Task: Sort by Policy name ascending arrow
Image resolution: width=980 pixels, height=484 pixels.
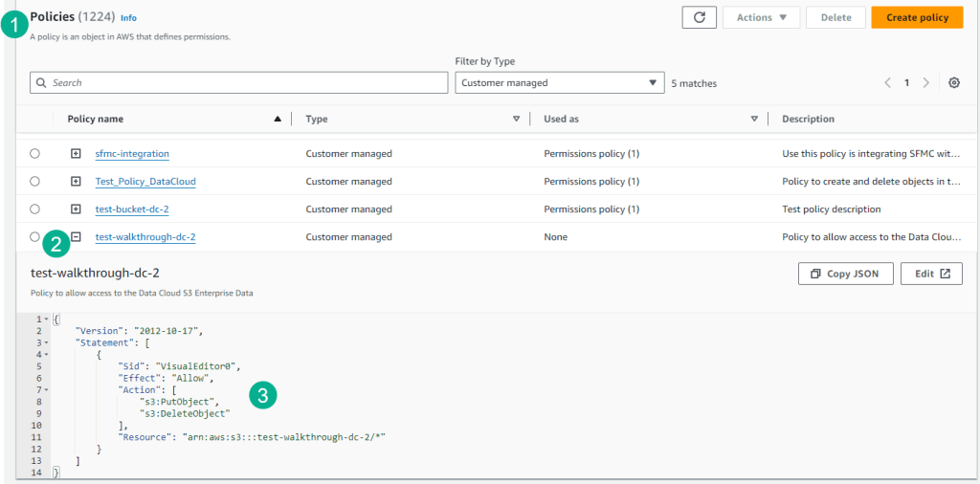Action: coord(278,120)
